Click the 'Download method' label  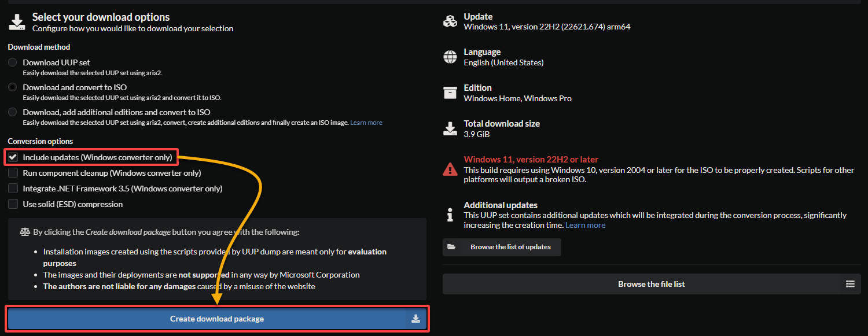point(39,47)
